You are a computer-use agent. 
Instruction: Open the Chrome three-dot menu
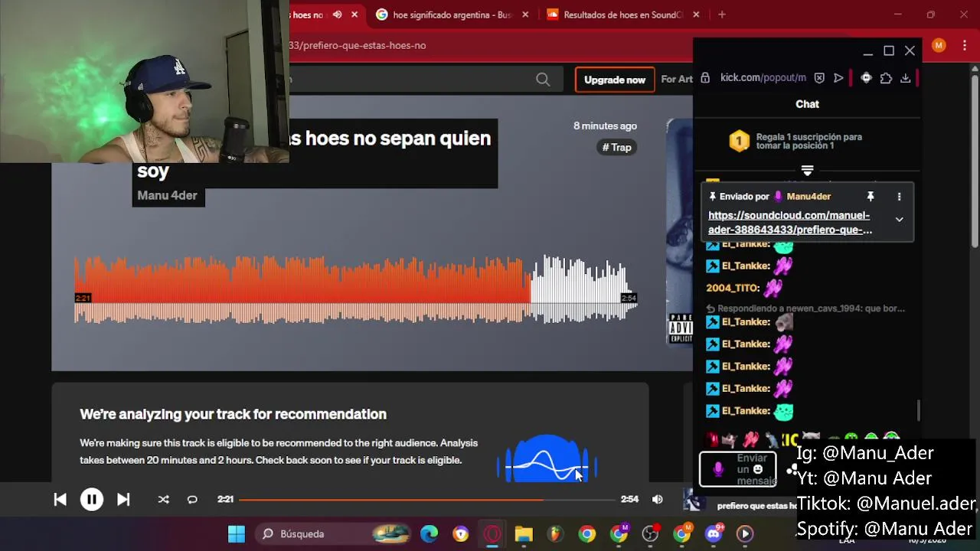(x=963, y=45)
